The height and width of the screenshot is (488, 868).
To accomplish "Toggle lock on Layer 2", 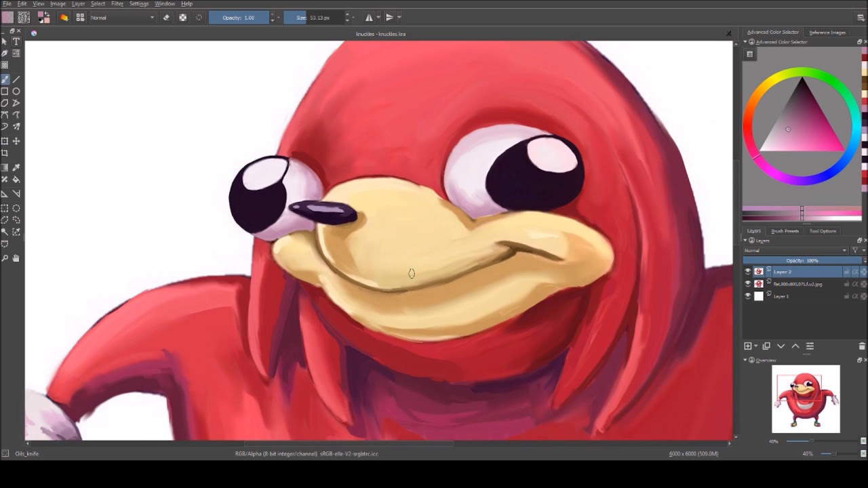I will (846, 272).
